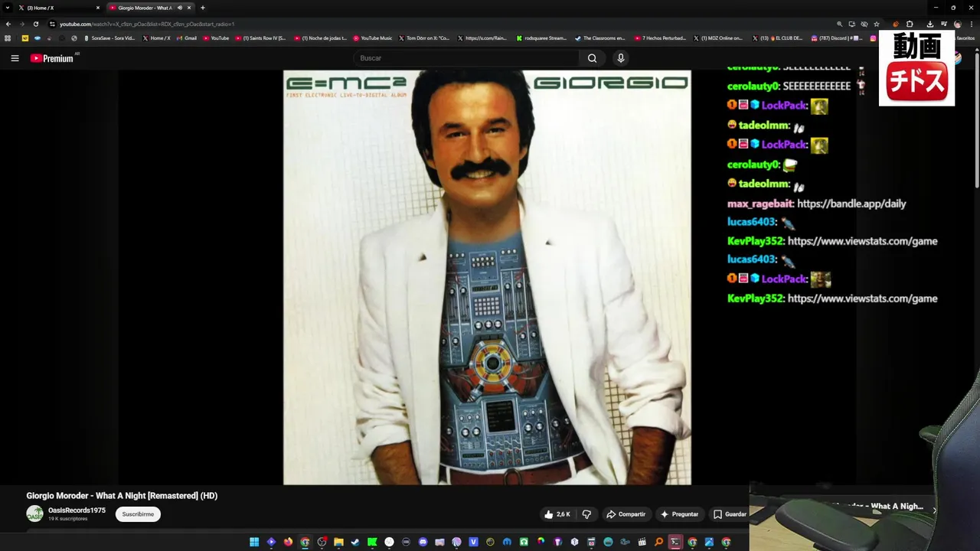Viewport: 980px width, 551px height.
Task: Expand the What A Night mini player chevron
Action: point(934,510)
